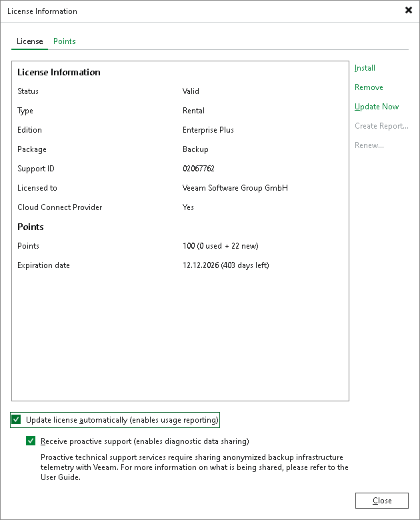Click the Create Report... link

(x=381, y=126)
